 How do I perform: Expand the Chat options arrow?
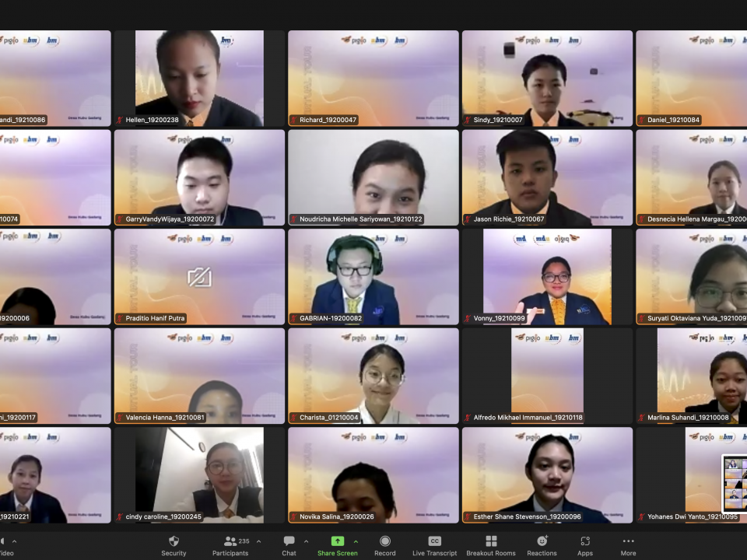pos(306,541)
